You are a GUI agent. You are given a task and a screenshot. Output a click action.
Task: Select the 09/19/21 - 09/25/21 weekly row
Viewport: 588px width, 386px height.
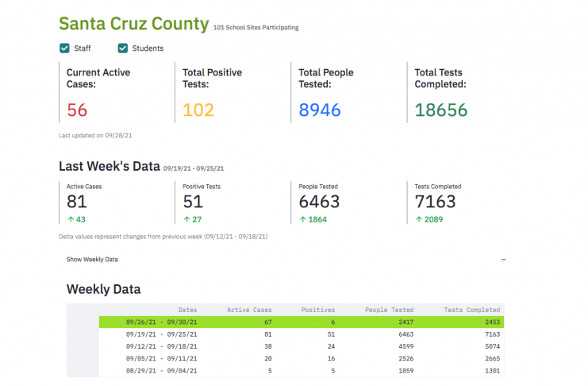302,334
